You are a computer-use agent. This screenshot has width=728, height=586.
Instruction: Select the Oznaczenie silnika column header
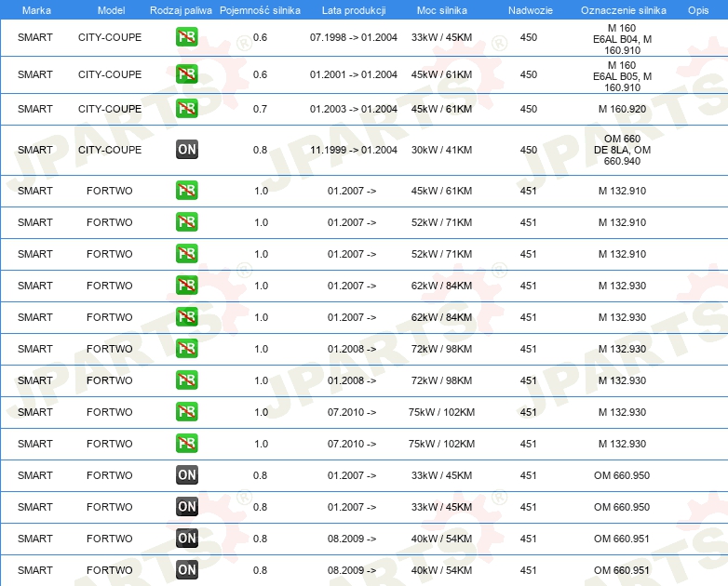624,10
